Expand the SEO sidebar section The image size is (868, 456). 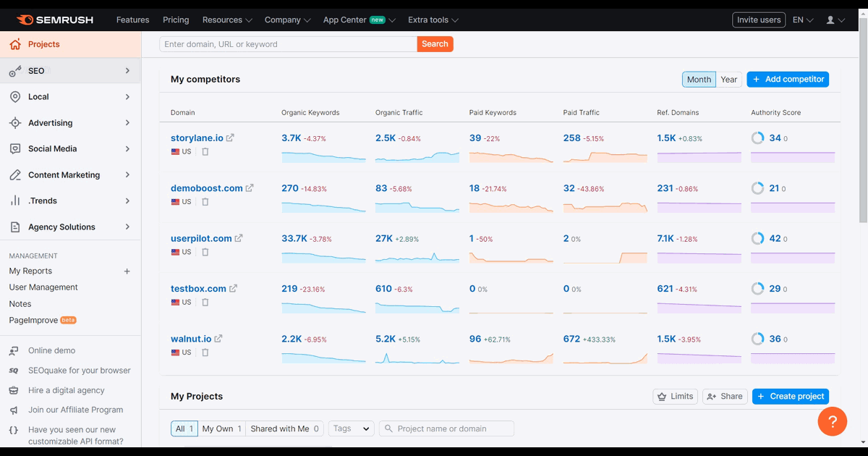[x=127, y=71]
